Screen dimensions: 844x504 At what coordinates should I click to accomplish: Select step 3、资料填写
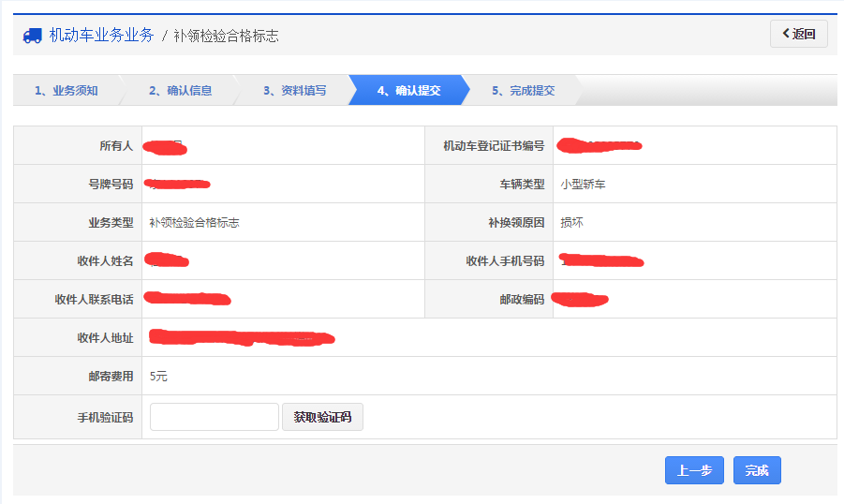[294, 91]
